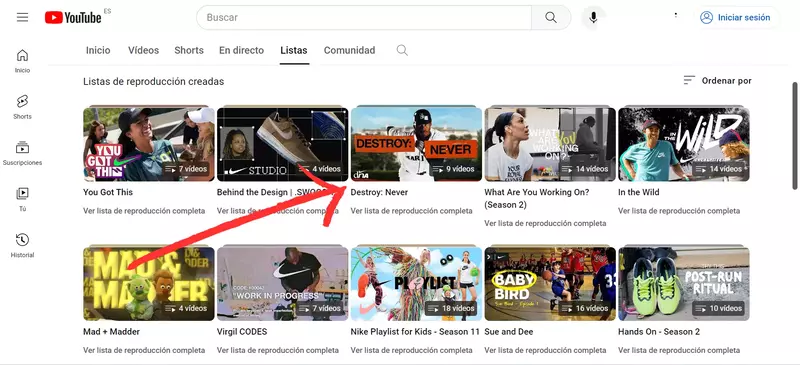The height and width of the screenshot is (365, 800).
Task: Click the page vertical scrollbar
Action: tap(794, 136)
